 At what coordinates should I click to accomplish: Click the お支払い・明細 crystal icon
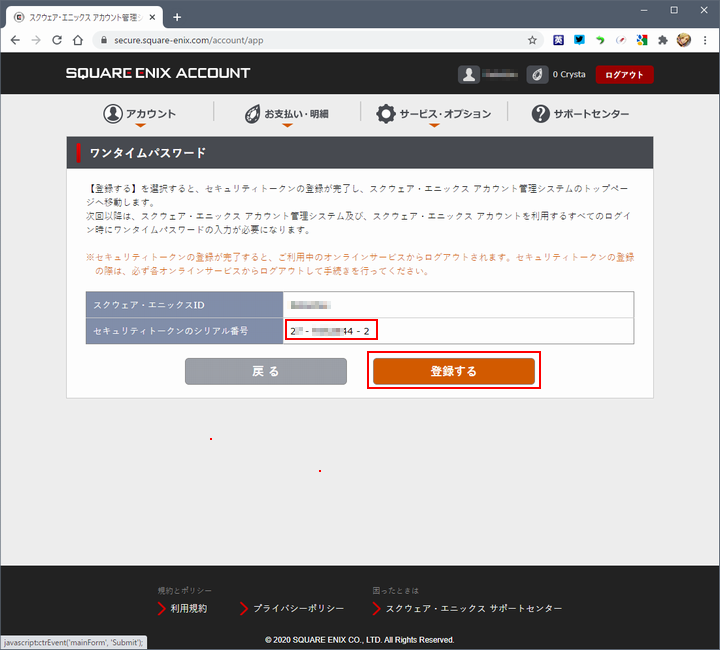252,113
